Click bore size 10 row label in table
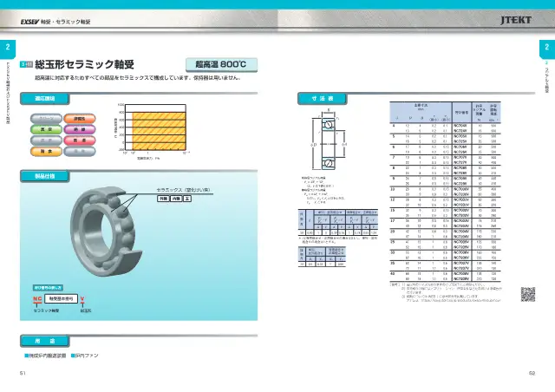The width and height of the screenshot is (555, 392). [392, 189]
